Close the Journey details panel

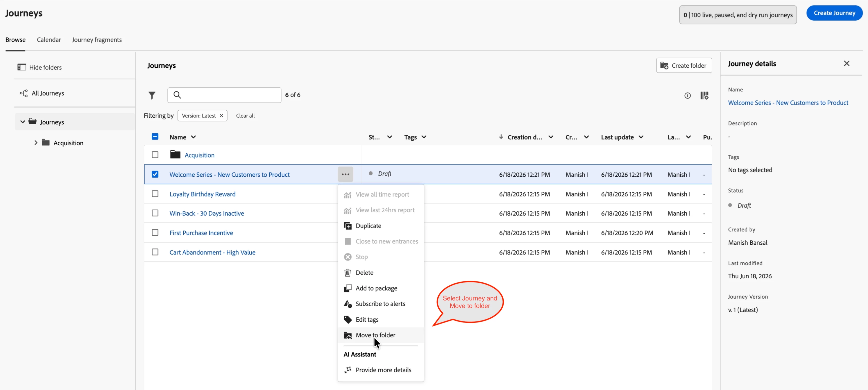click(x=846, y=63)
